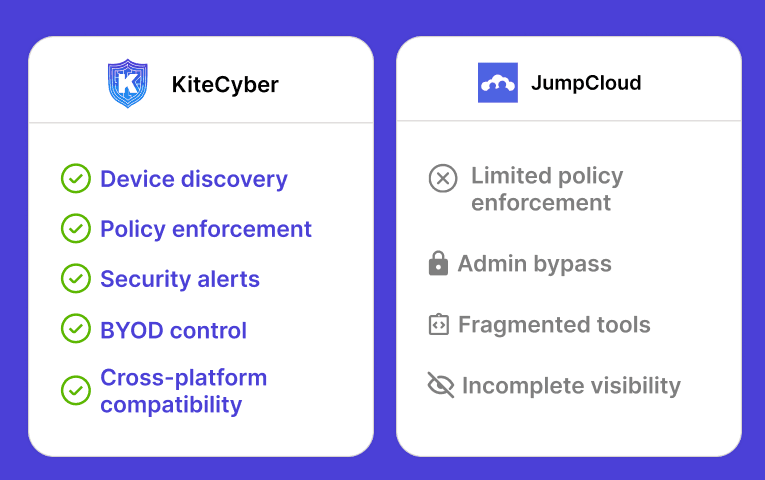765x480 pixels.
Task: Click the Policy enforcement label
Action: (205, 229)
